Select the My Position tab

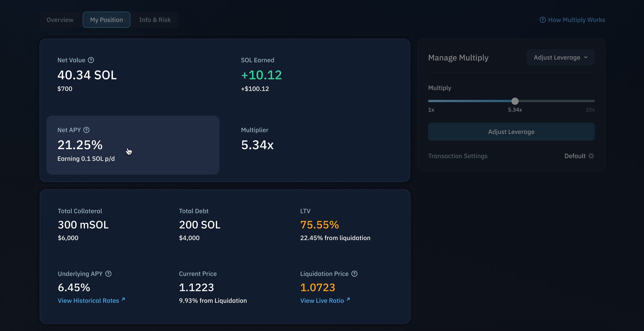click(107, 20)
